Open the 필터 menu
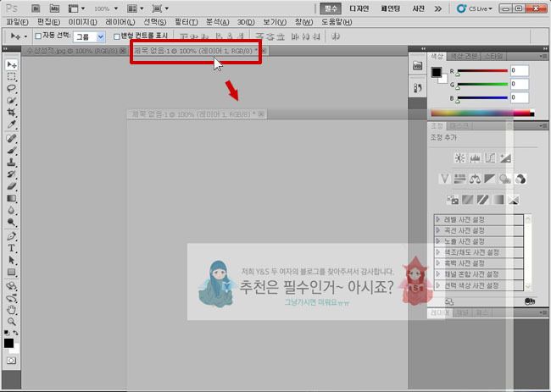The height and width of the screenshot is (392, 551). [186, 22]
